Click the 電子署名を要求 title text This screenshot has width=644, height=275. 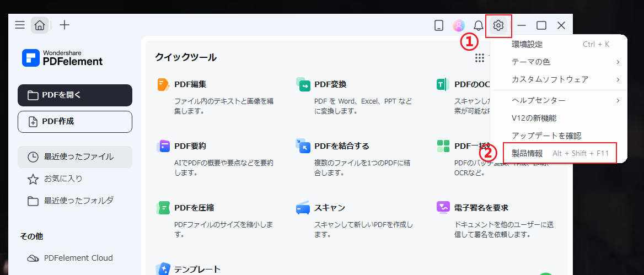click(481, 208)
